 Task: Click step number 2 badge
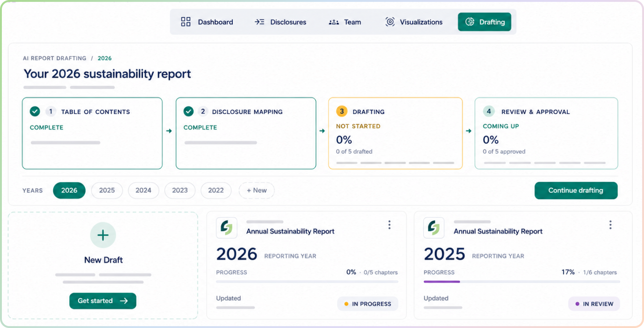click(203, 112)
